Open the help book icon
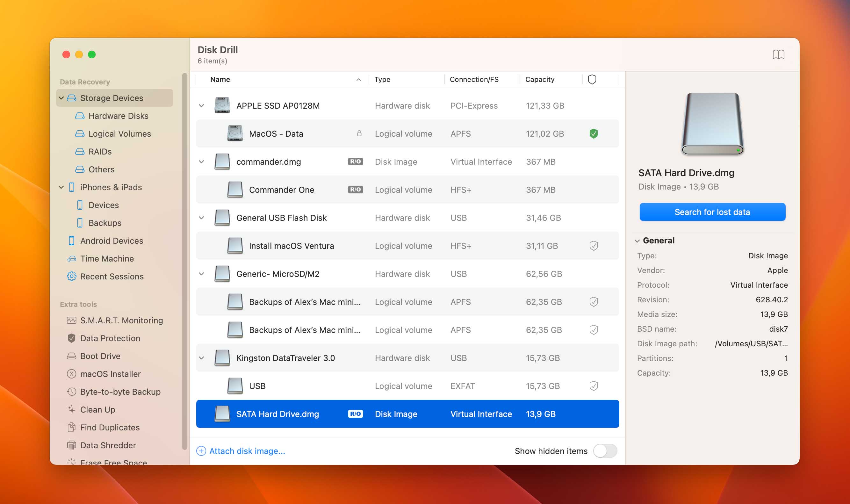Viewport: 850px width, 504px height. tap(778, 55)
